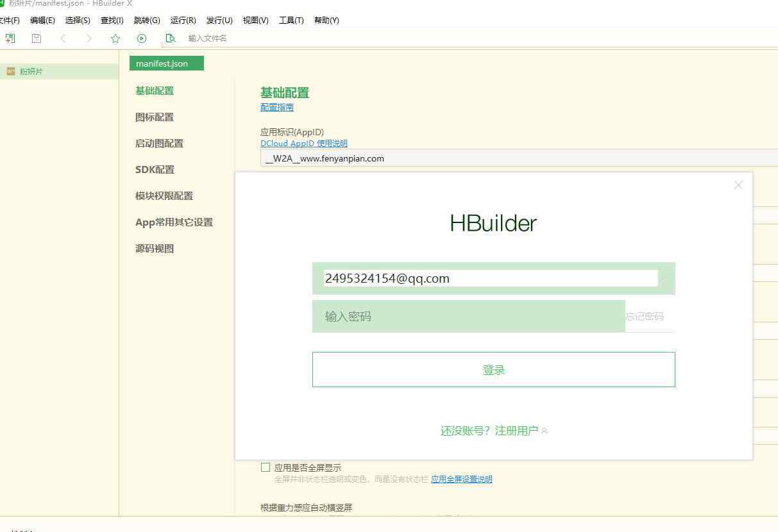The height and width of the screenshot is (532, 778).
Task: Open the 文件(F) menu
Action: (x=9, y=21)
